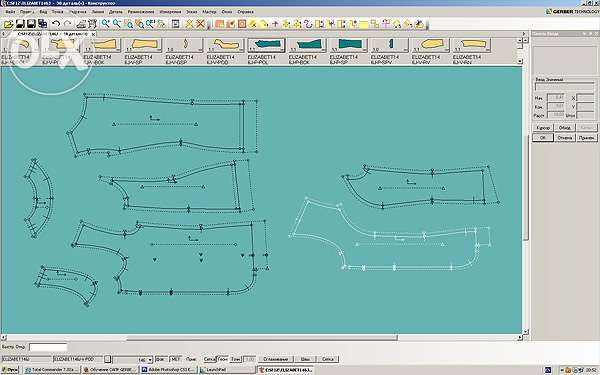The width and height of the screenshot is (600, 375).
Task: Select the Zoom Out magnifier icon
Action: click(x=116, y=24)
